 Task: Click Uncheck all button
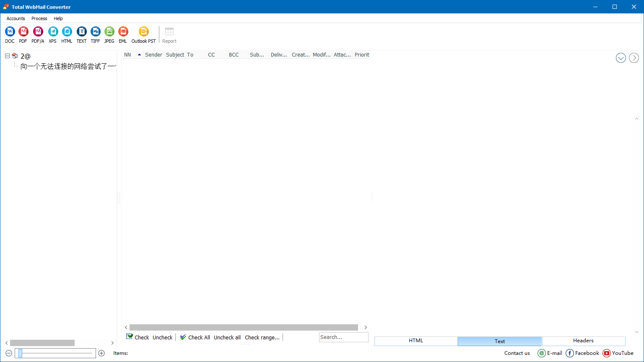(227, 337)
